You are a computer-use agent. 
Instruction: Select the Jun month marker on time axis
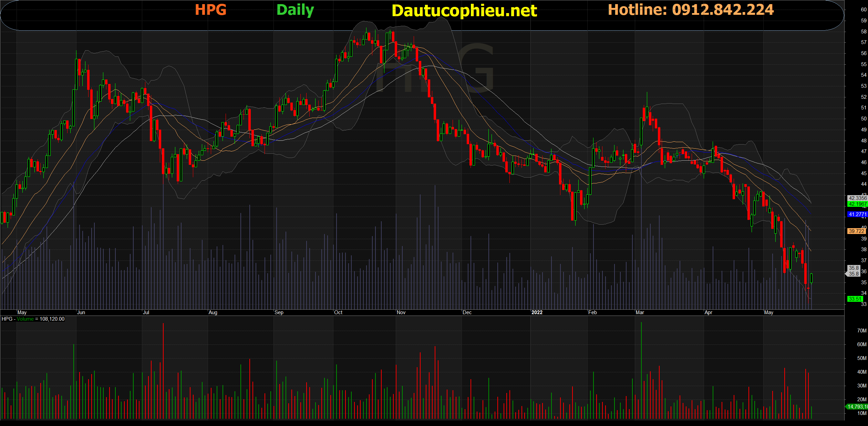point(81,312)
